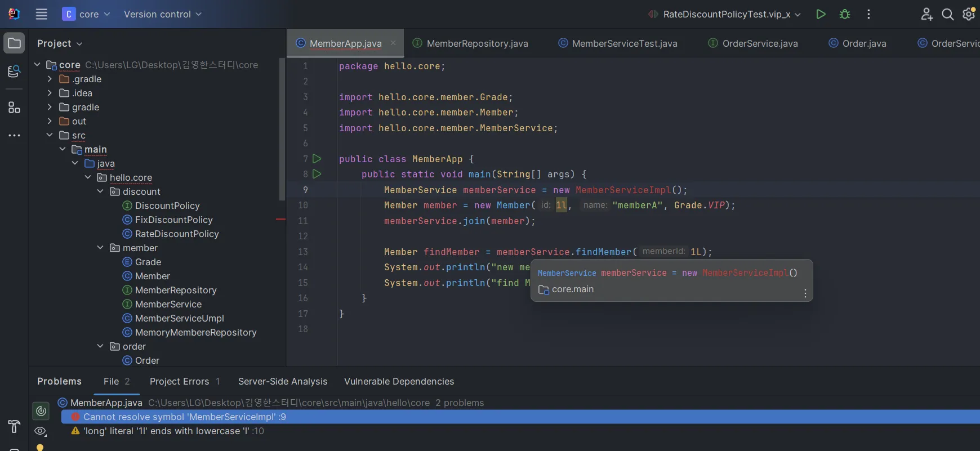Viewport: 980px width, 451px height.
Task: Place cursor on line number 12
Action: tap(303, 236)
